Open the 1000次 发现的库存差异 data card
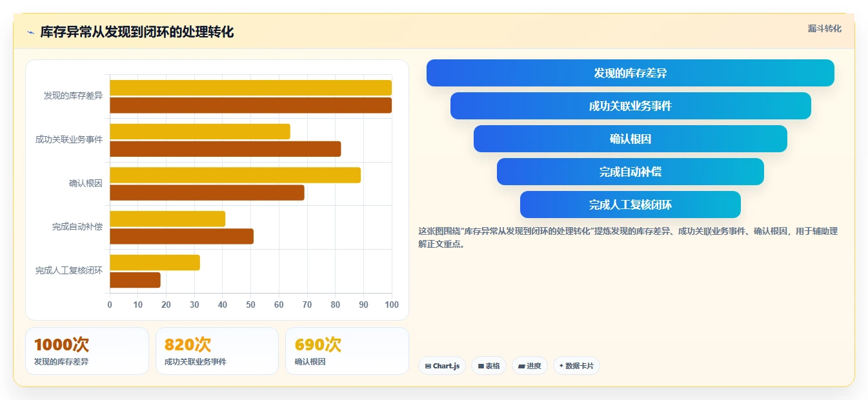Image resolution: width=868 pixels, height=400 pixels. click(87, 351)
